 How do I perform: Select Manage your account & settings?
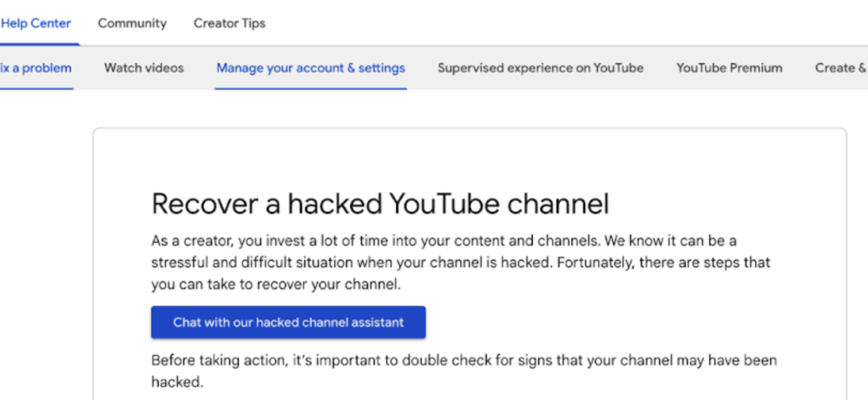coord(311,69)
